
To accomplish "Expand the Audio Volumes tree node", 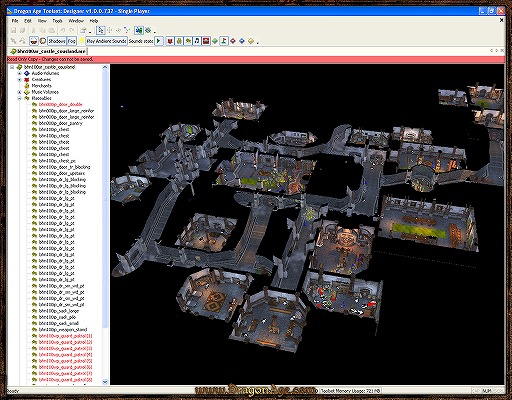I will click(19, 73).
